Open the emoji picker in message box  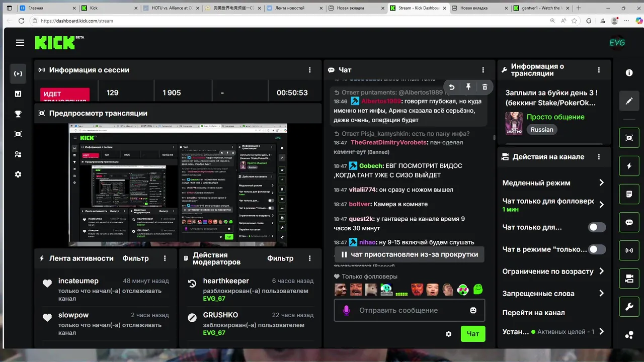point(473,310)
